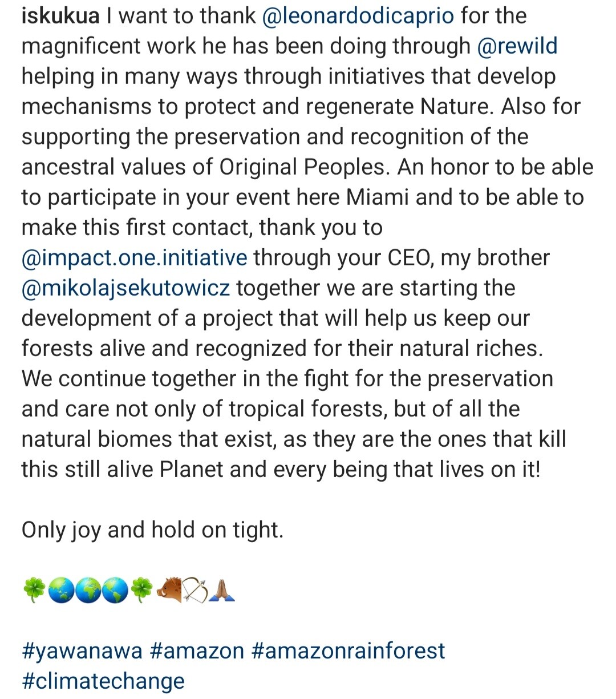
Task: Tap the "Only joy and hold on tight." line
Action: pyautogui.click(x=152, y=530)
